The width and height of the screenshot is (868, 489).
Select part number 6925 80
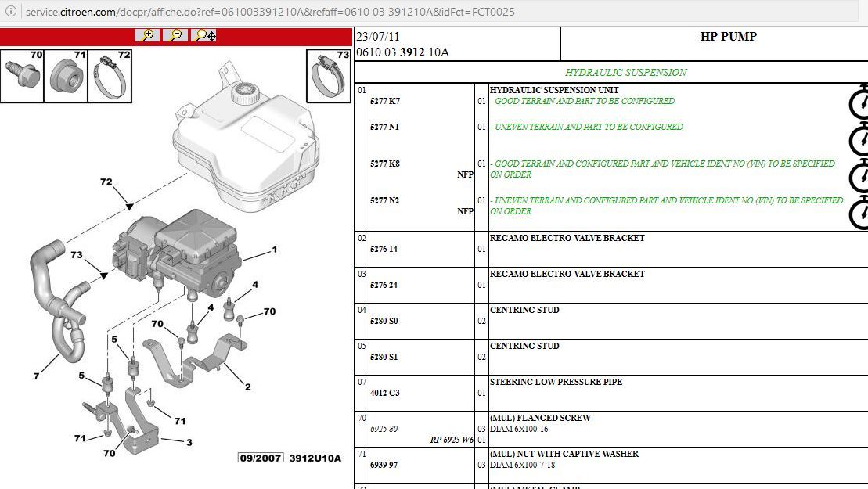(x=384, y=429)
